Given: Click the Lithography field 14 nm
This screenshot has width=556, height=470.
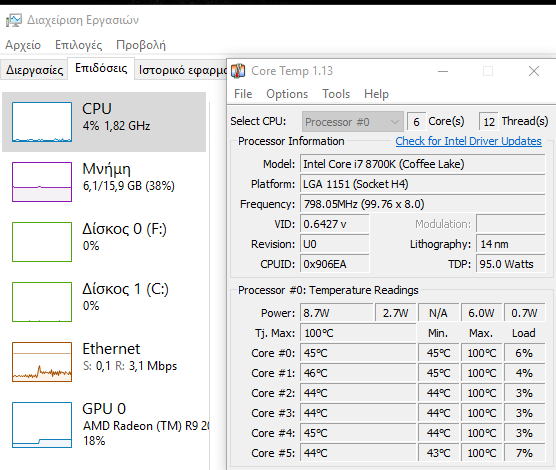Looking at the screenshot, I should click(x=511, y=244).
